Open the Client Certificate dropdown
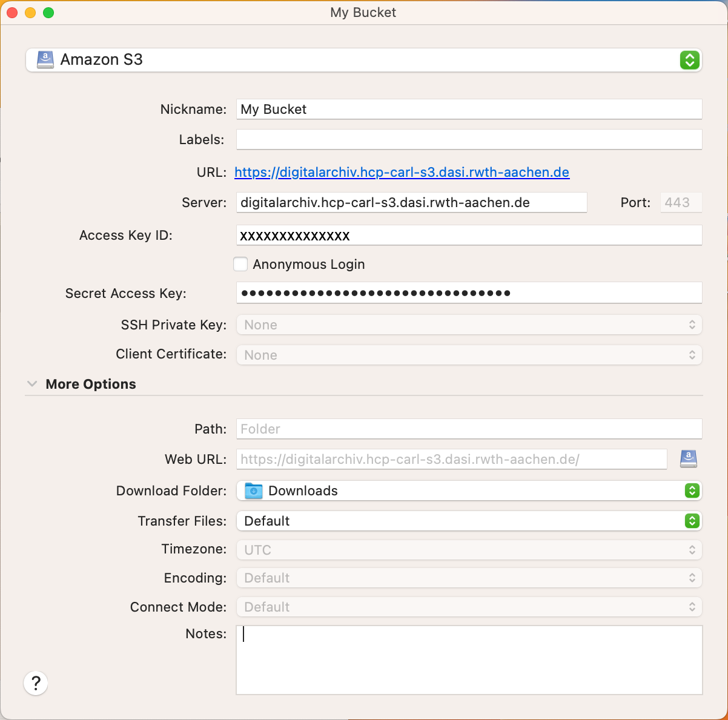This screenshot has height=720, width=728. tap(693, 355)
